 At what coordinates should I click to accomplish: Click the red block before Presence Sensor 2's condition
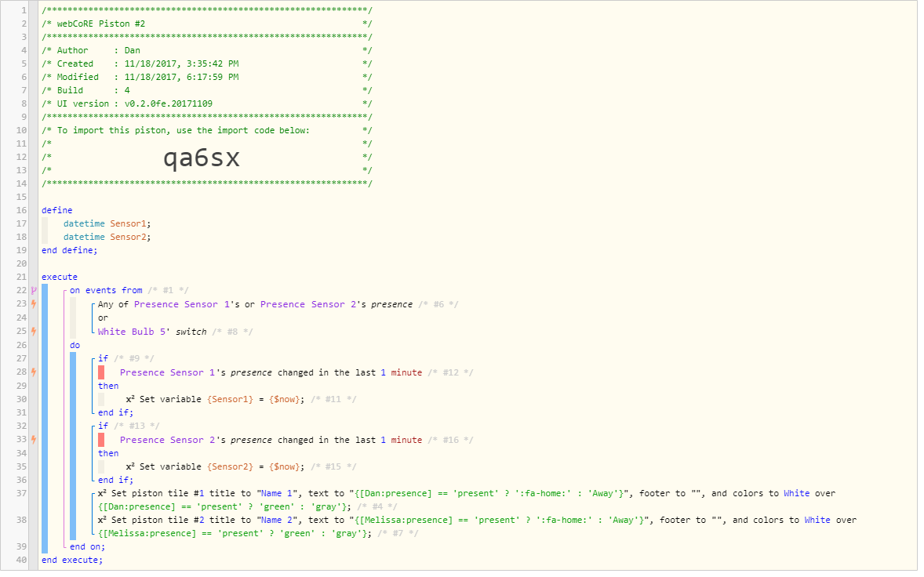point(101,440)
